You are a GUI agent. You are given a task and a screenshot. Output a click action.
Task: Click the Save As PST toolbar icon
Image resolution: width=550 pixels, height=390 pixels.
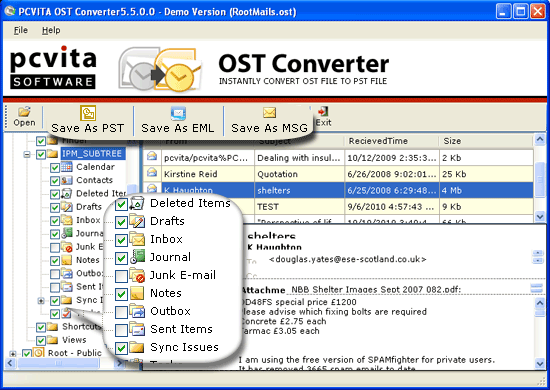(x=88, y=113)
